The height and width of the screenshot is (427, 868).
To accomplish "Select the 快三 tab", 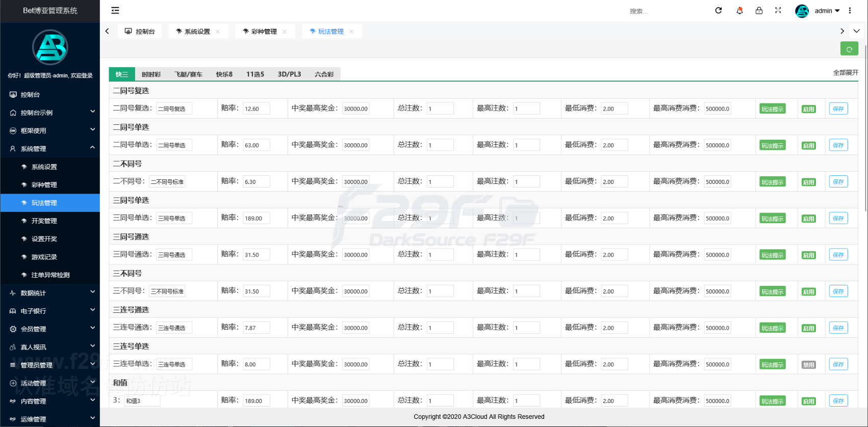I will [122, 74].
